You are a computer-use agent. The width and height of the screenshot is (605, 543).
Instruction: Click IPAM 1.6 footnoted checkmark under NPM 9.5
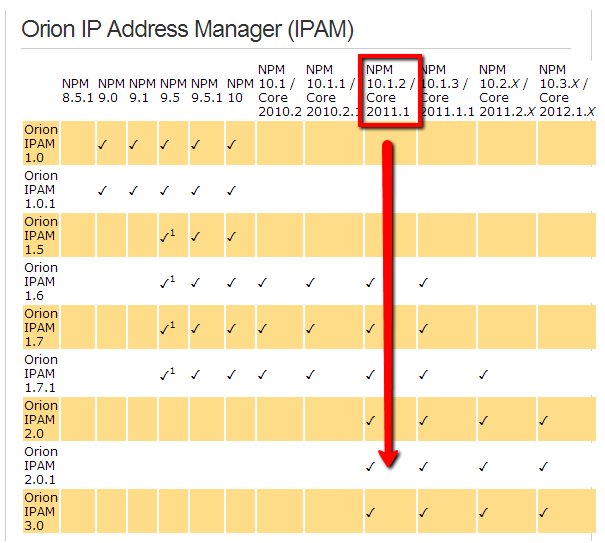tap(167, 282)
